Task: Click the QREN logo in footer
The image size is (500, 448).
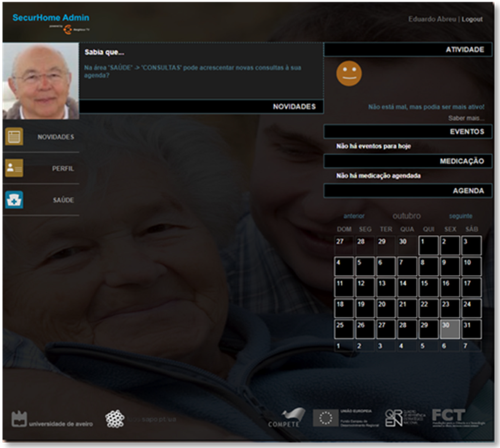Action: tap(393, 418)
